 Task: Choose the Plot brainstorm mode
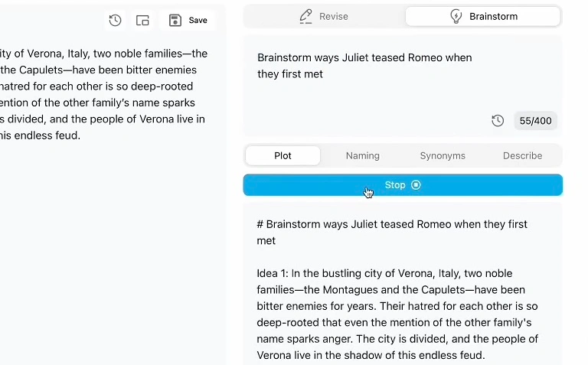283,155
